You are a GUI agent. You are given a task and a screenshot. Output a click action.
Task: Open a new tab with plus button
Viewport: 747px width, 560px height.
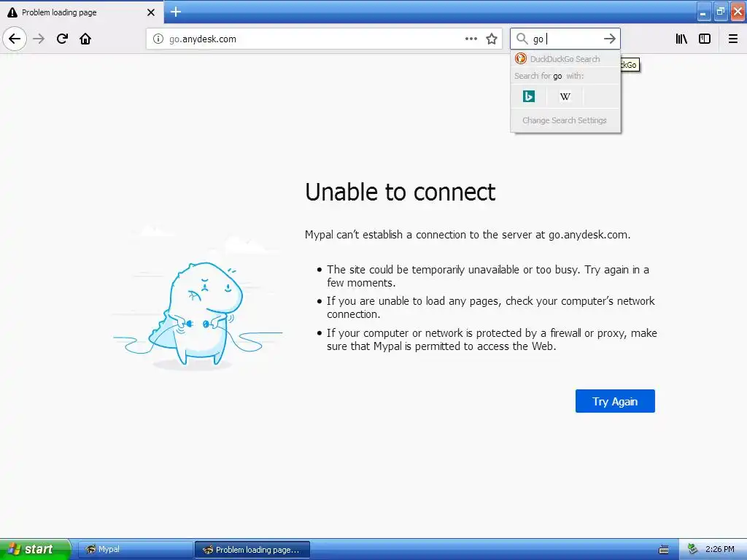click(x=176, y=12)
